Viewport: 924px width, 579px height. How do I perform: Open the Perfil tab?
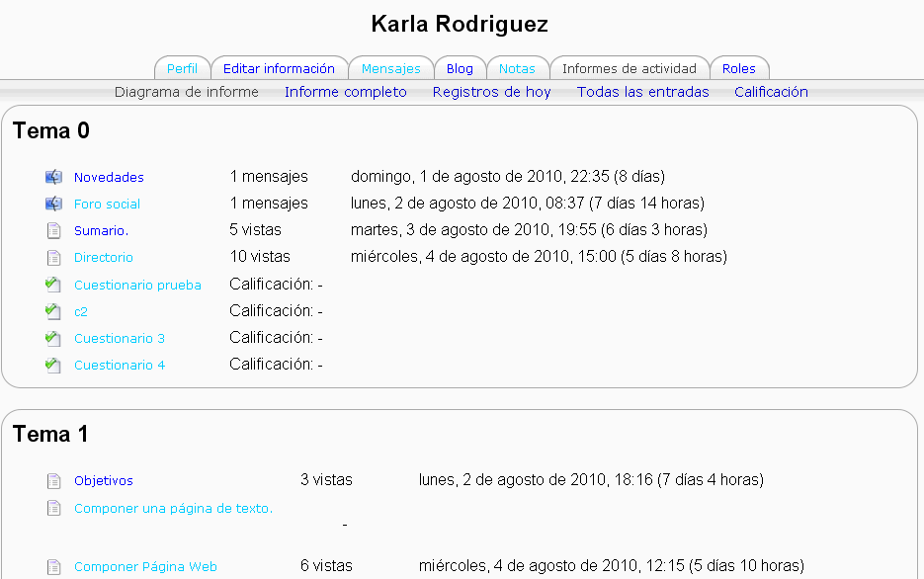tap(182, 69)
